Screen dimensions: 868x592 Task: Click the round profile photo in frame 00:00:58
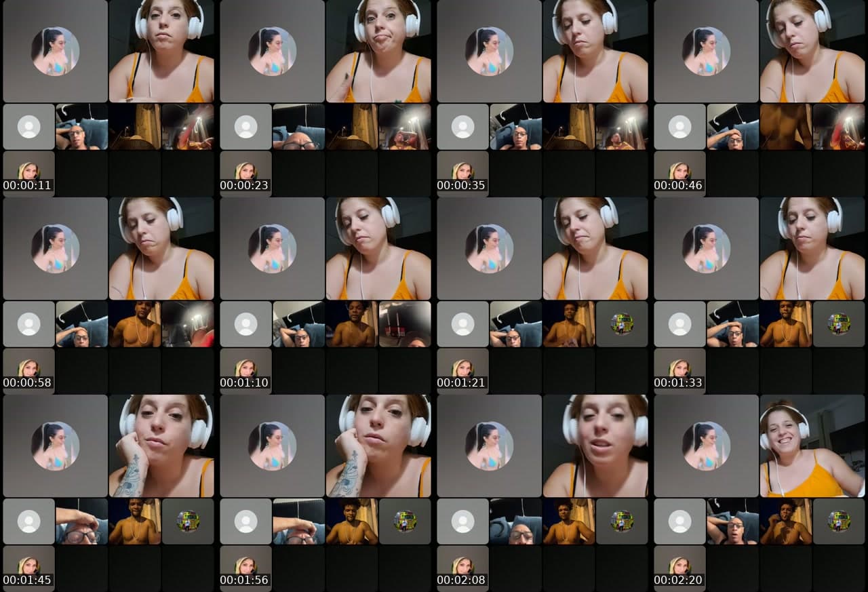[x=55, y=248]
